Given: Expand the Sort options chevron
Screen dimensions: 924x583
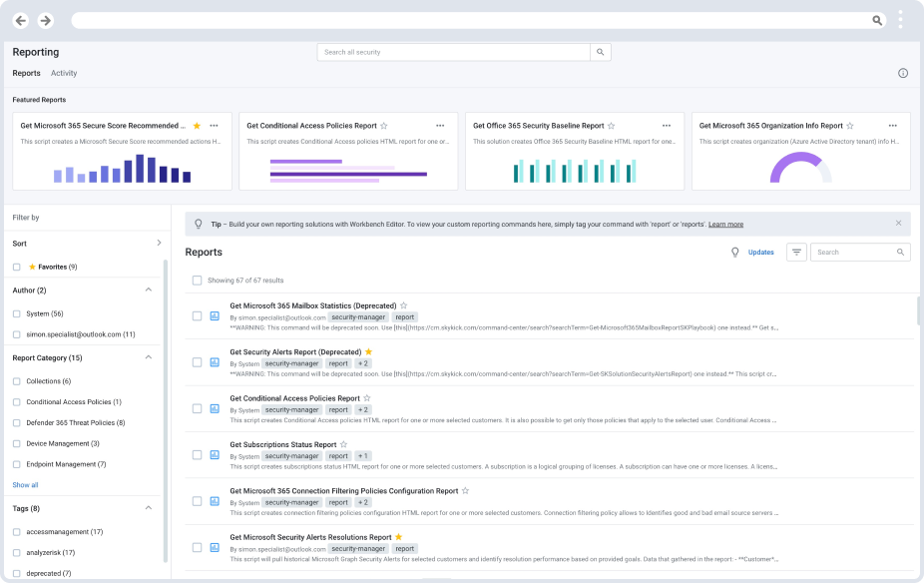Looking at the screenshot, I should pos(159,243).
